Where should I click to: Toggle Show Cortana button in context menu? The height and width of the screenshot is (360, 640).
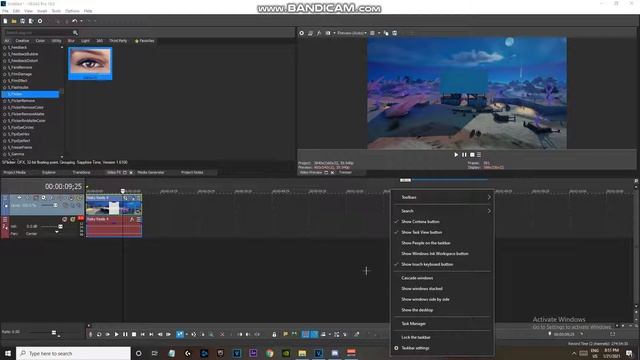click(442, 222)
